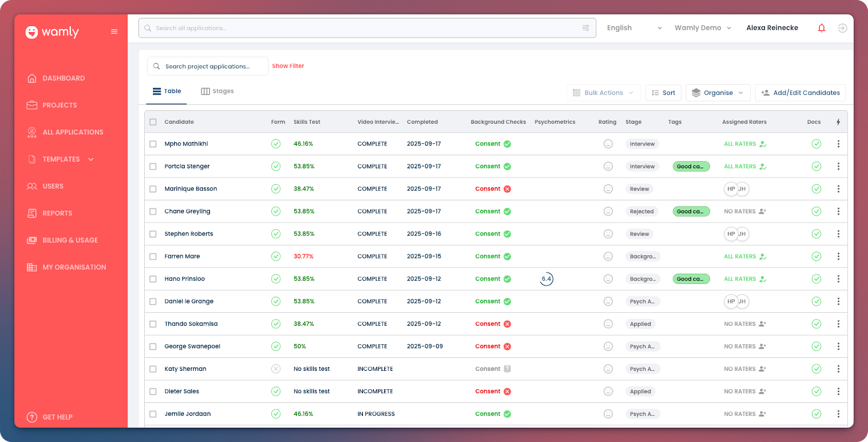Click lightning bolt column header icon
Viewport: 868px width, 442px height.
(838, 122)
